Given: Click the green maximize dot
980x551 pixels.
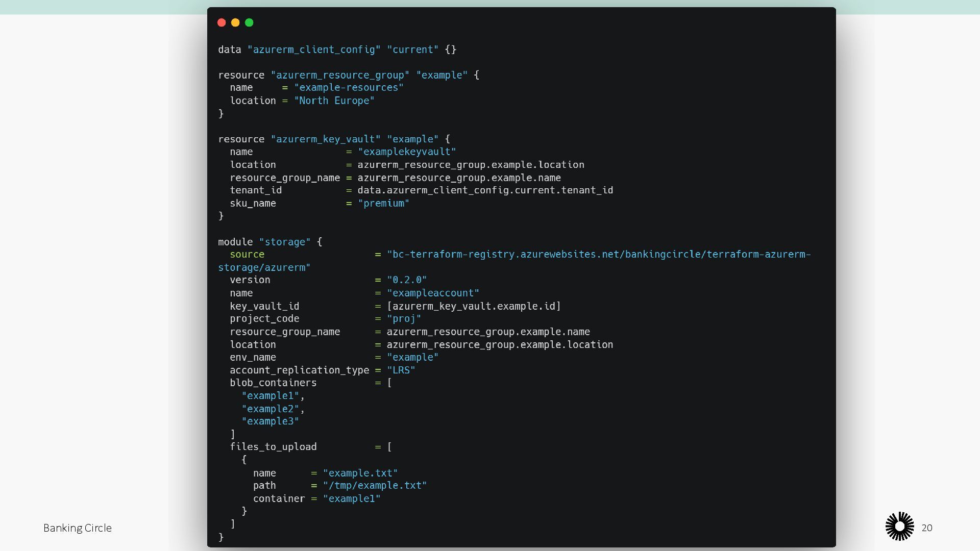Looking at the screenshot, I should pyautogui.click(x=249, y=22).
